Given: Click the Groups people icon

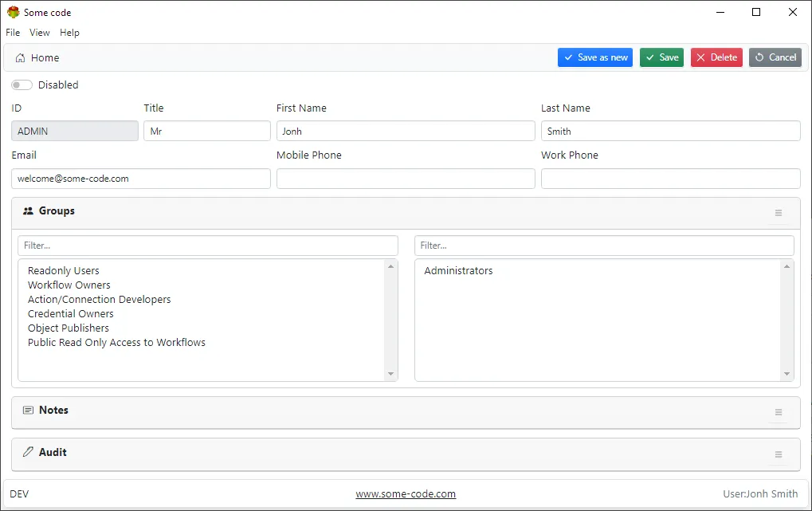Looking at the screenshot, I should tap(27, 210).
